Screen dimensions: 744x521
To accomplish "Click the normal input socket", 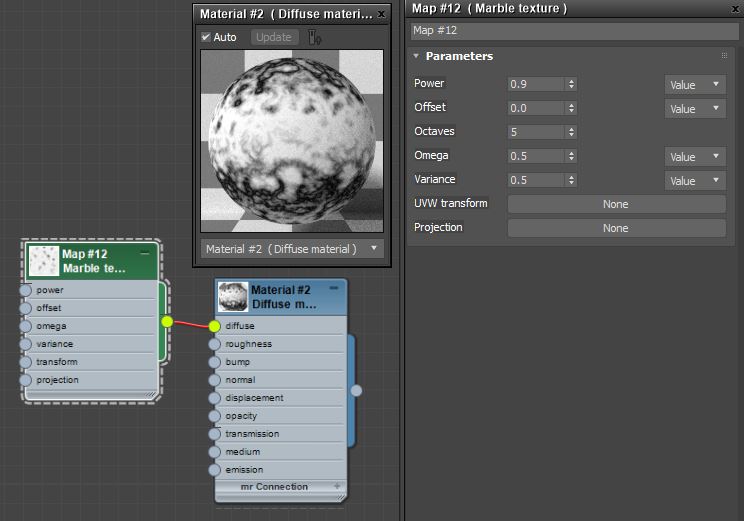I will click(214, 380).
